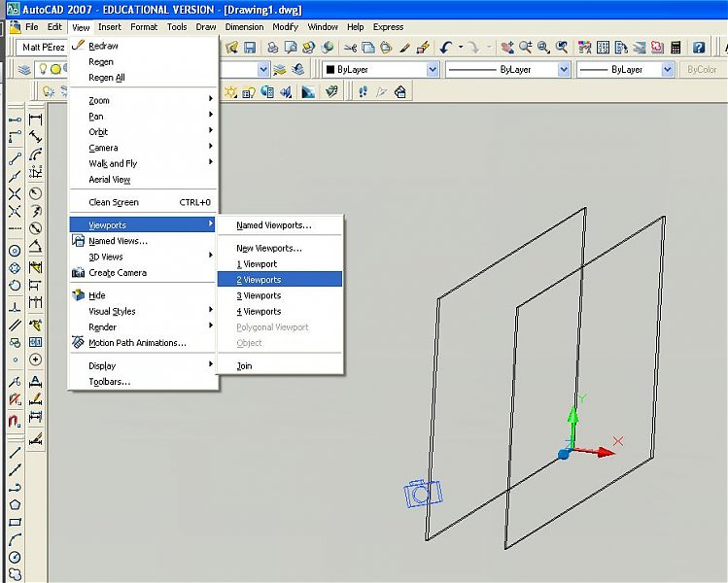
Task: Click the Zoom Window icon
Action: (x=543, y=48)
